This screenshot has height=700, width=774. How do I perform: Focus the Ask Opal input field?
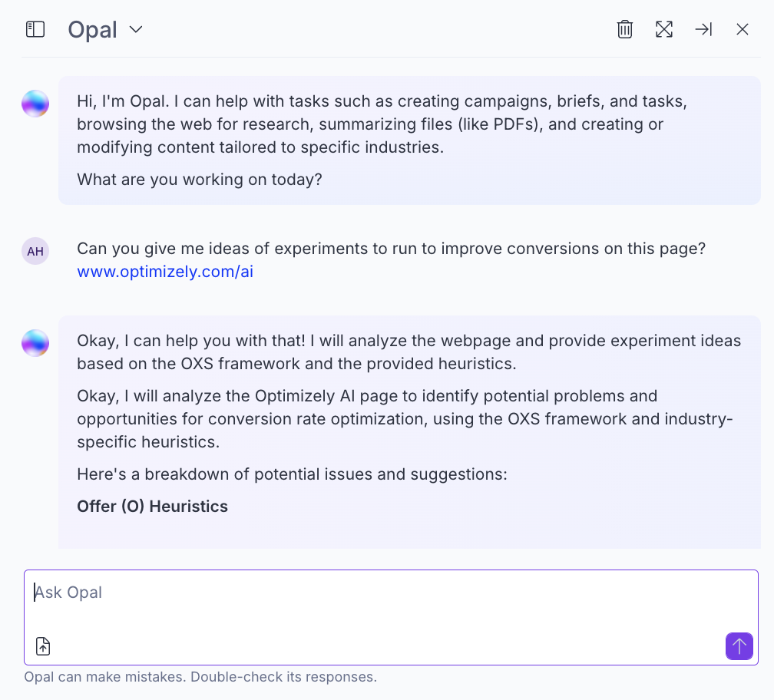[x=307, y=592]
